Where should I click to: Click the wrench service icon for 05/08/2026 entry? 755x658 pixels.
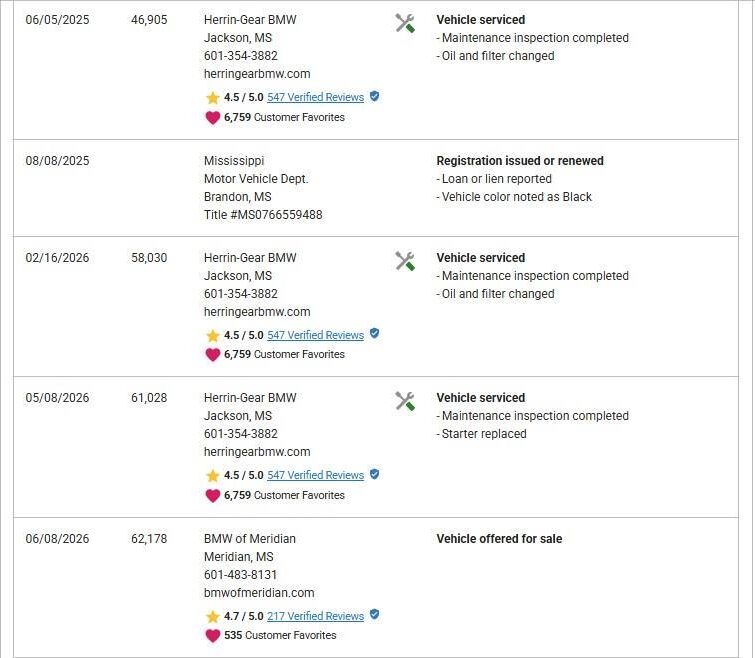(404, 401)
